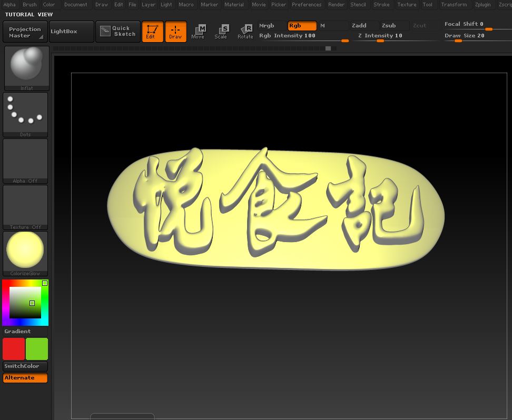Open the Transform menu
Image resolution: width=512 pixels, height=420 pixels.
click(x=454, y=5)
